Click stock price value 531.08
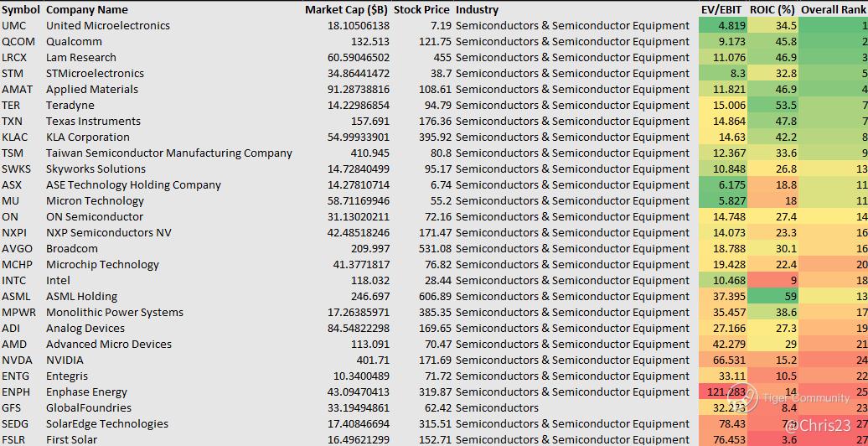 point(433,249)
